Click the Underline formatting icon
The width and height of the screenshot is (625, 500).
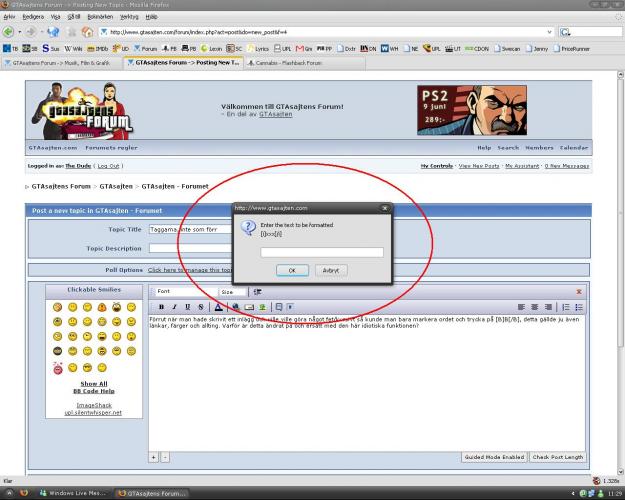[x=188, y=306]
